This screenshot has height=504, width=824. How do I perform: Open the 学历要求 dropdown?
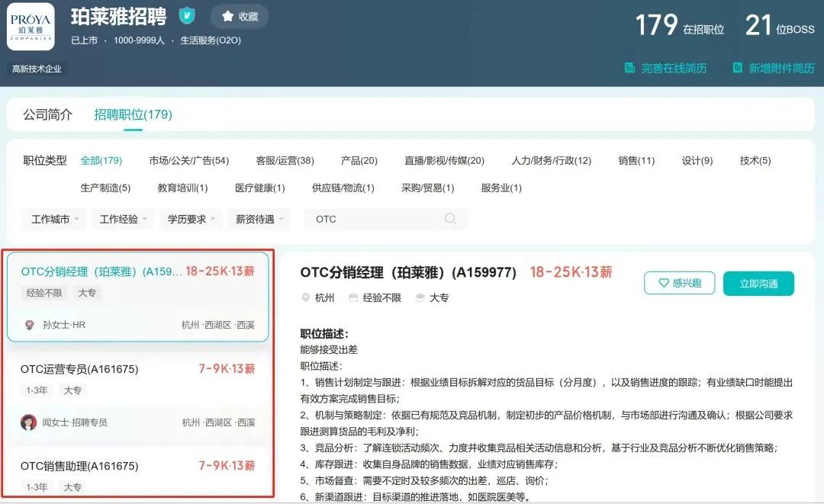pyautogui.click(x=192, y=219)
